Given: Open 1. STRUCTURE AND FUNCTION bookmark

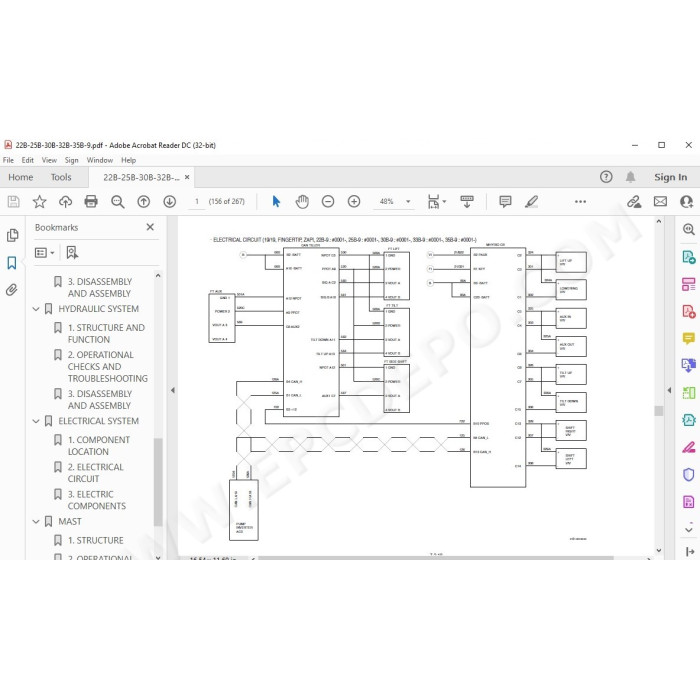Looking at the screenshot, I should pyautogui.click(x=106, y=333).
